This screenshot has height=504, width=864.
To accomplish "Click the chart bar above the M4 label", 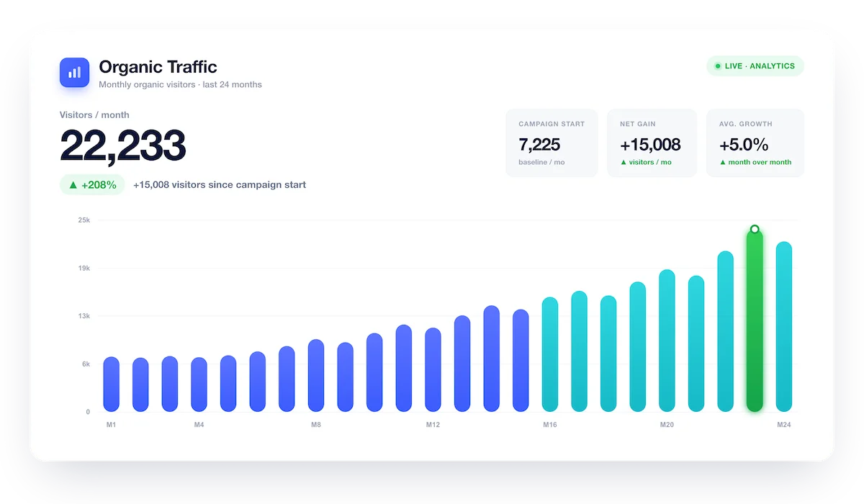I will (199, 384).
